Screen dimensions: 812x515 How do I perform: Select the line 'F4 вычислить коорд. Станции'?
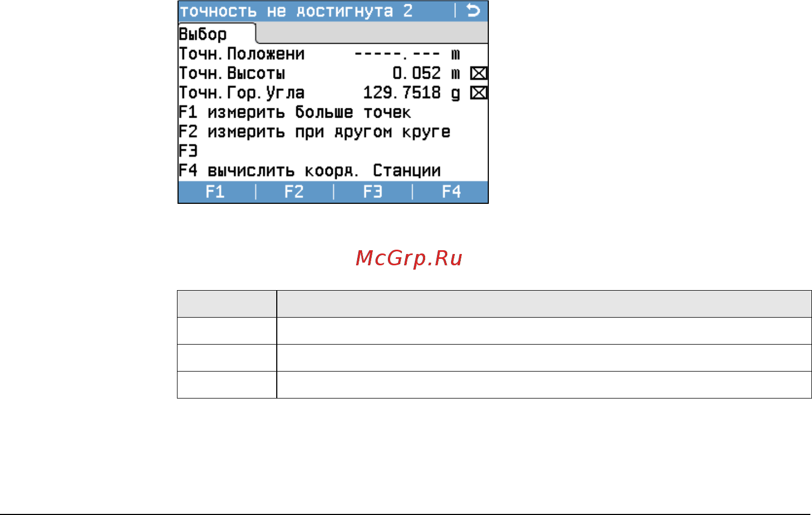pos(310,170)
